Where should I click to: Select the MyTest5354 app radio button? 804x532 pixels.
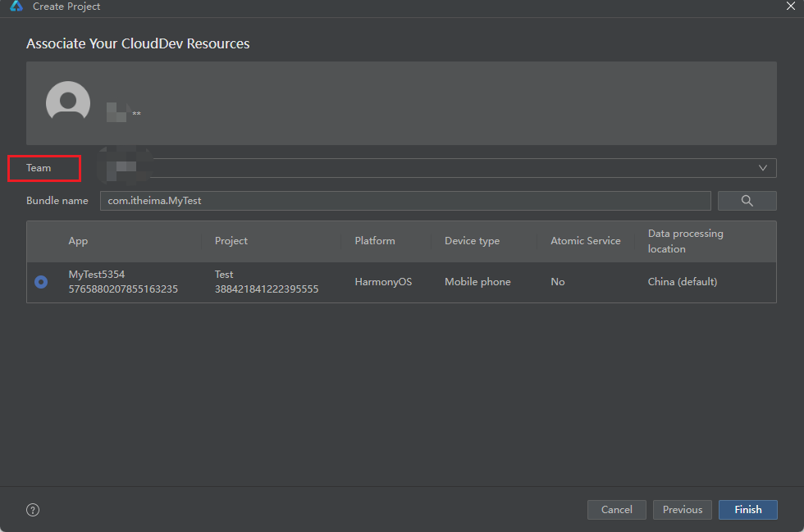[41, 282]
